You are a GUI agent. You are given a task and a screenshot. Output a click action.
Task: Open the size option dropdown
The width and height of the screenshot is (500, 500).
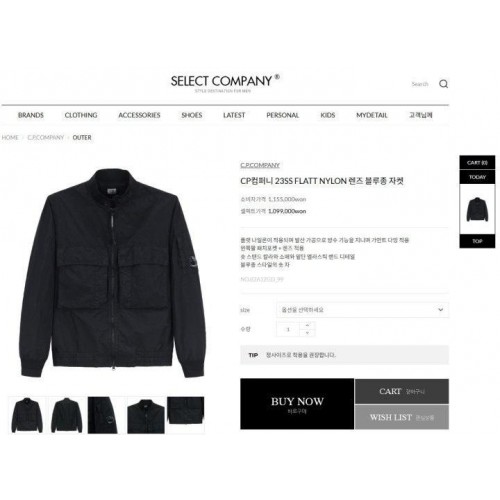pyautogui.click(x=362, y=310)
